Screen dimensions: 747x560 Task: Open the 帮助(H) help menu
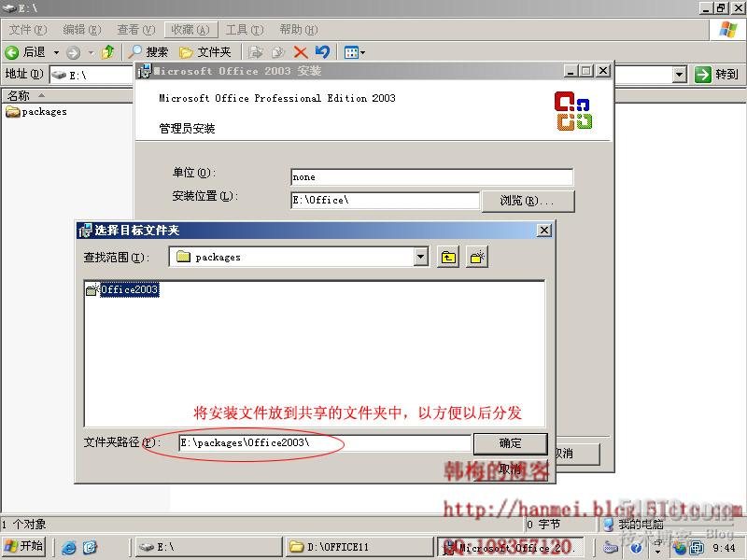click(299, 30)
